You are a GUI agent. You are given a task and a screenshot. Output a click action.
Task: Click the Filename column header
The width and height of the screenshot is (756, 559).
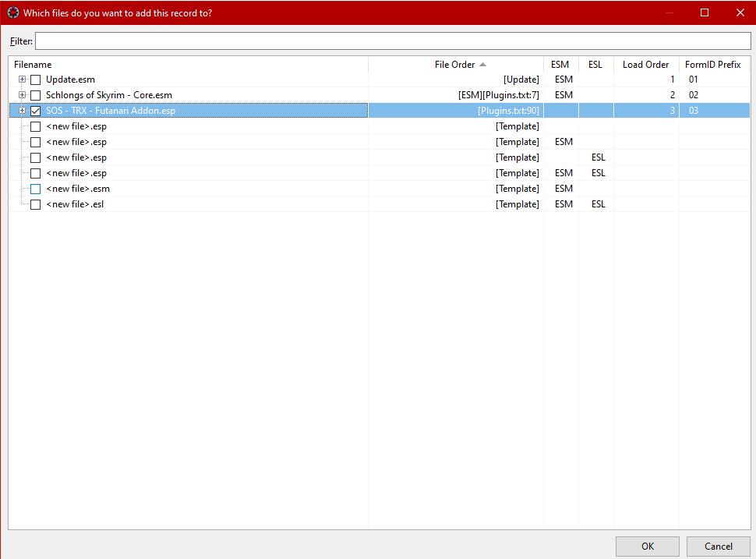33,65
